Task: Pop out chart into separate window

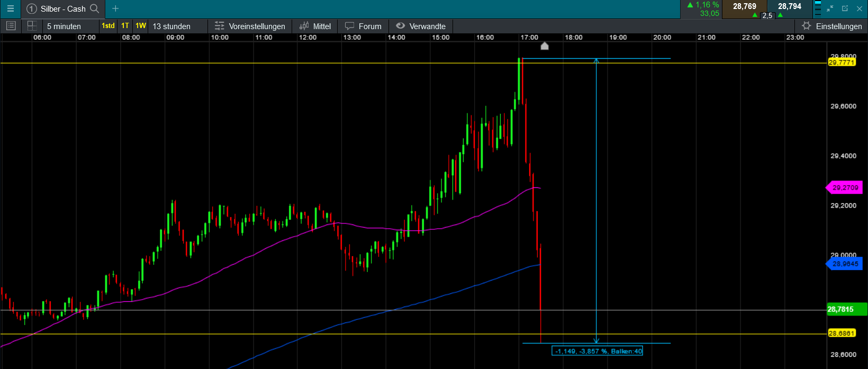Action: (845, 8)
